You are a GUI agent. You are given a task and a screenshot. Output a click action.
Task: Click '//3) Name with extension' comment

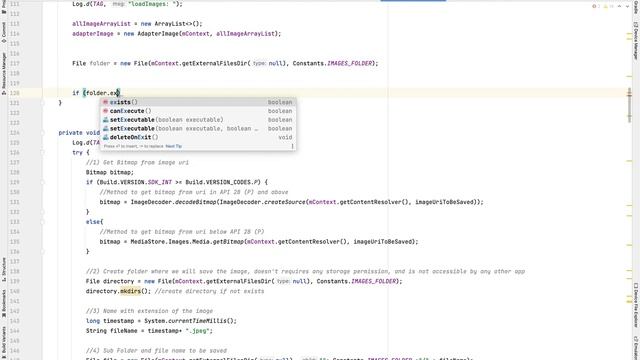tap(149, 311)
